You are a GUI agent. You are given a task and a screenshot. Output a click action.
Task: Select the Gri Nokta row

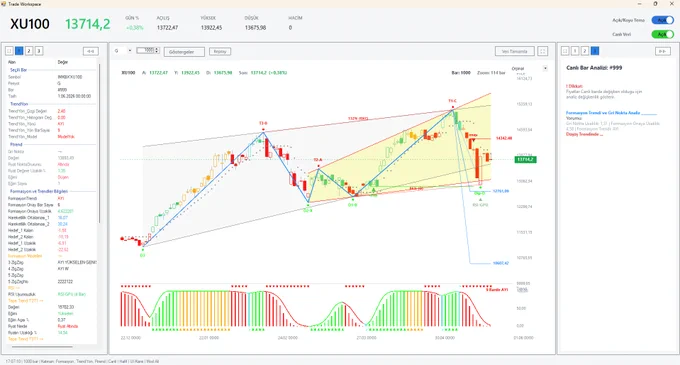tap(51, 152)
